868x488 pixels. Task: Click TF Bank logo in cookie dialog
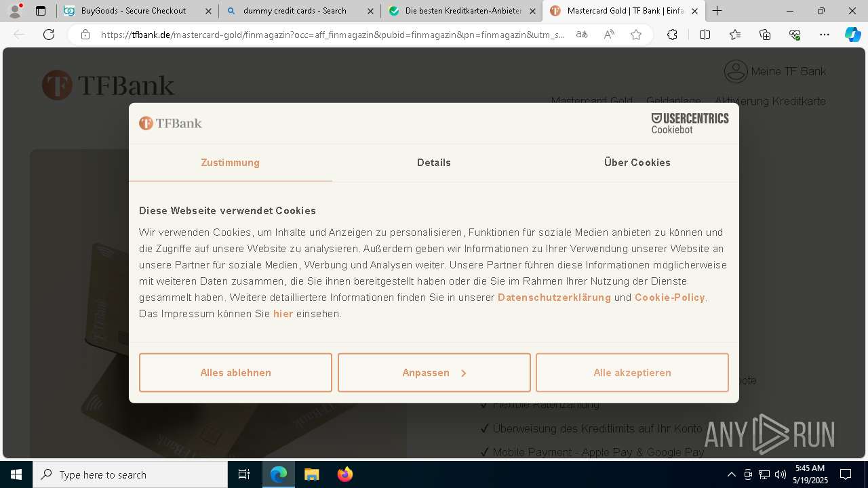(x=170, y=123)
